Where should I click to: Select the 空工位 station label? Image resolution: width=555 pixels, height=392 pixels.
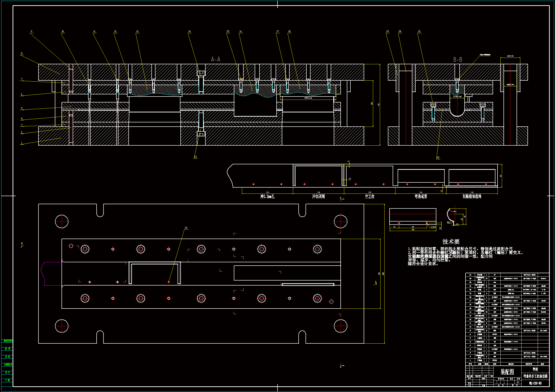pos(370,197)
